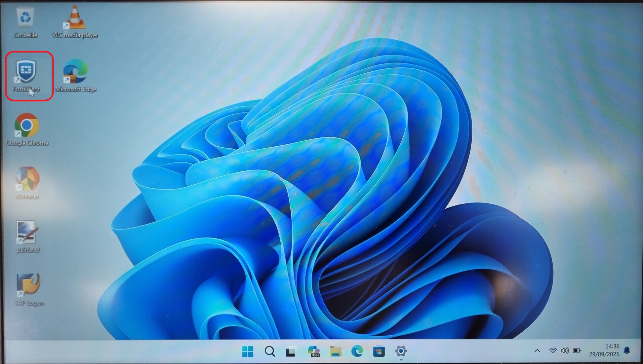The image size is (643, 364).
Task: Select the FortiClient desktop shortcut
Action: coord(26,71)
